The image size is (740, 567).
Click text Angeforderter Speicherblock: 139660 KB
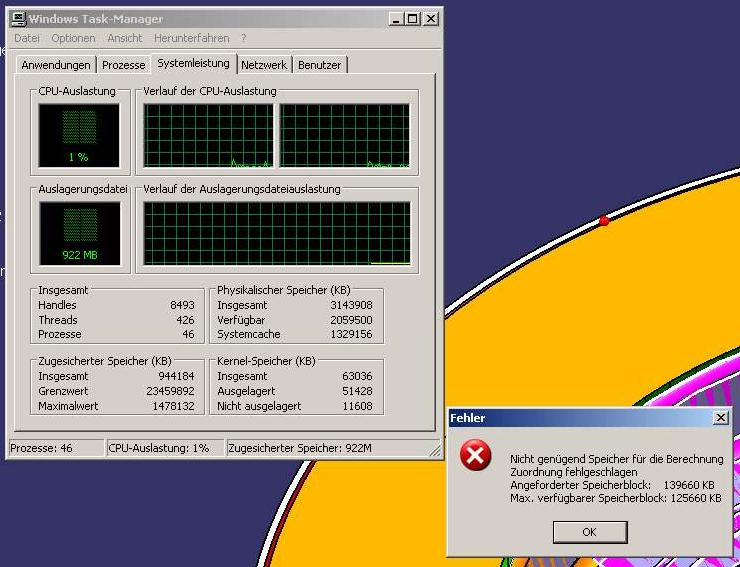pyautogui.click(x=612, y=485)
